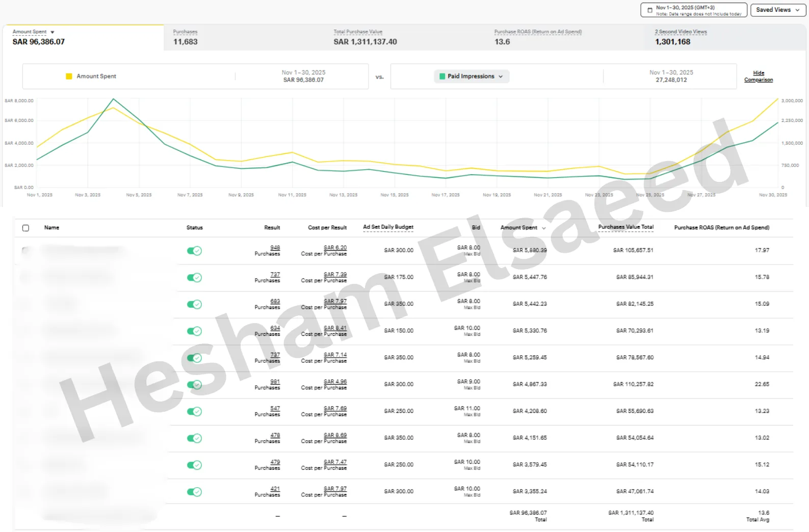Image resolution: width=809 pixels, height=532 pixels.
Task: Click the Ad Set Daily Budget column header
Action: pyautogui.click(x=388, y=227)
